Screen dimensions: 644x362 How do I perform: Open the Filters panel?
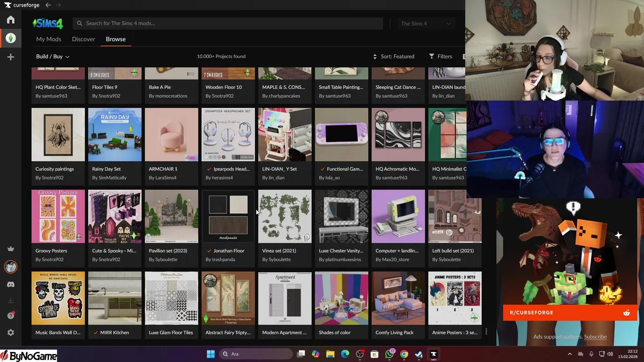click(x=440, y=56)
